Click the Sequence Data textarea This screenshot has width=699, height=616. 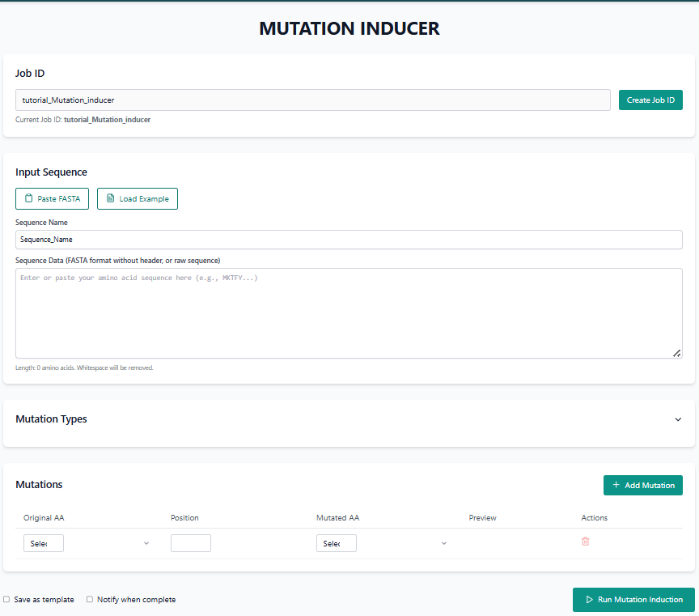point(349,312)
